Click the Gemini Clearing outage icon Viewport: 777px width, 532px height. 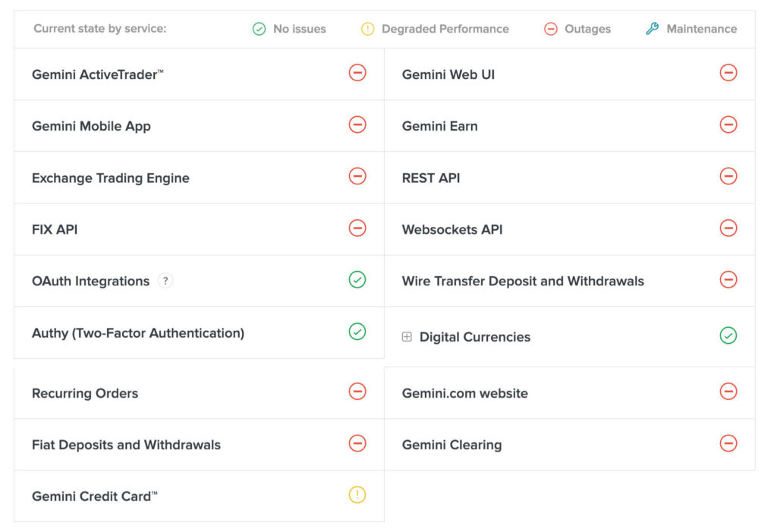(x=728, y=443)
